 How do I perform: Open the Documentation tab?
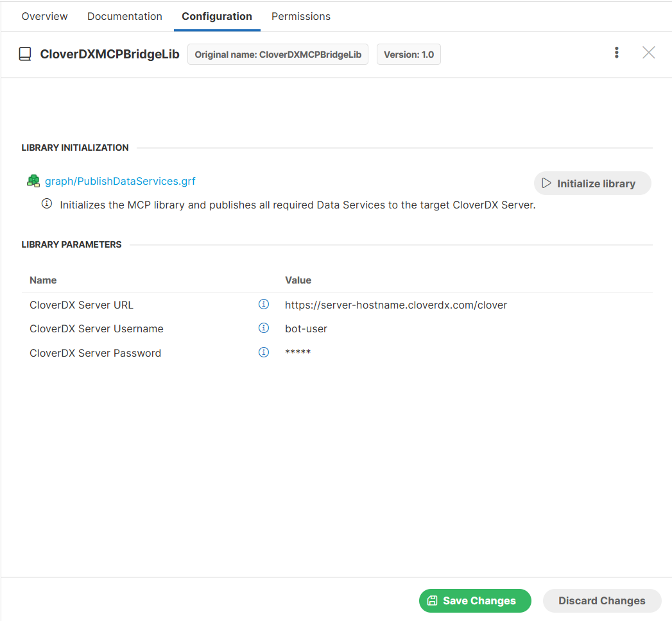pyautogui.click(x=125, y=16)
